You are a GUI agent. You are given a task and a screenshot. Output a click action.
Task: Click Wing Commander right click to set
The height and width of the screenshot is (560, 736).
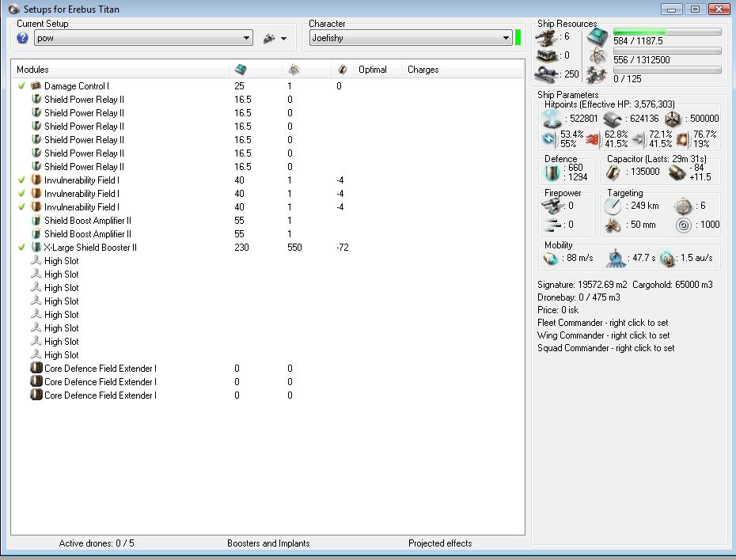604,335
